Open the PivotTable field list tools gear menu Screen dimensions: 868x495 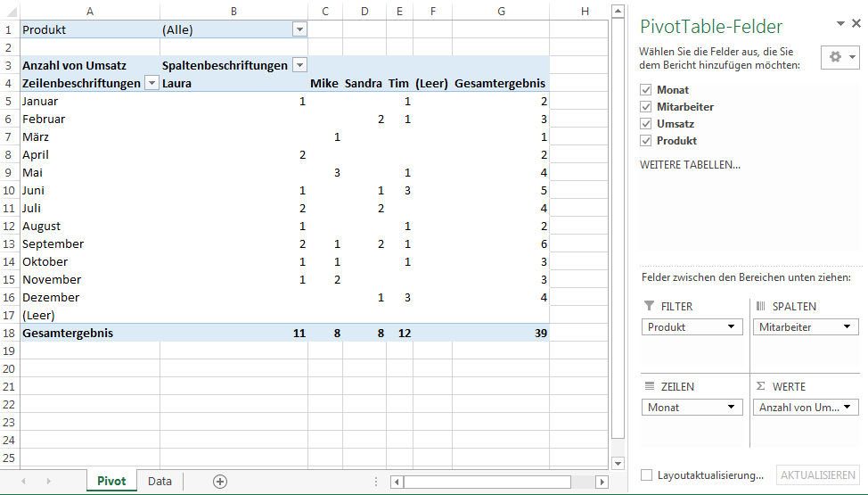point(839,57)
